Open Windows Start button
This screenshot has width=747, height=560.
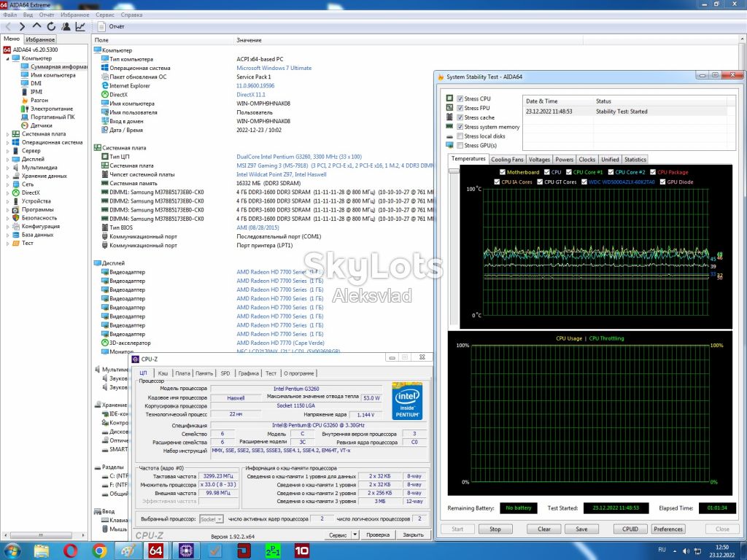[x=13, y=551]
